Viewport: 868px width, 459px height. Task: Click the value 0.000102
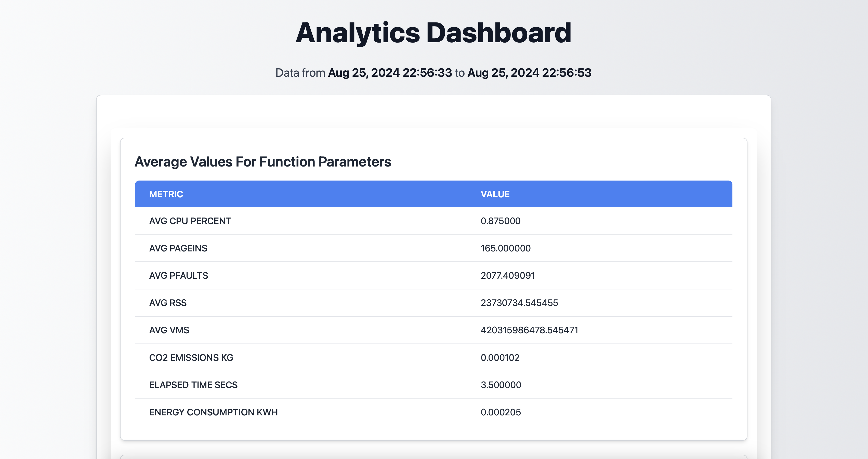coord(500,358)
